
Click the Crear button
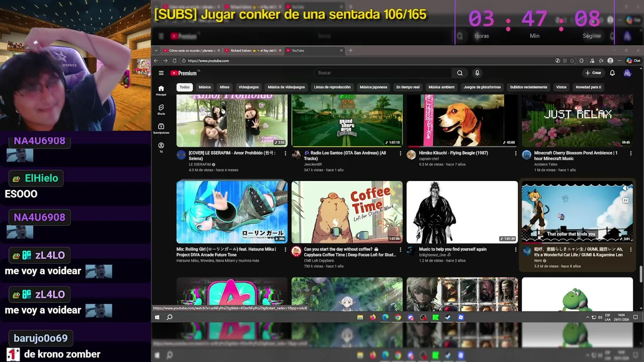click(x=593, y=73)
